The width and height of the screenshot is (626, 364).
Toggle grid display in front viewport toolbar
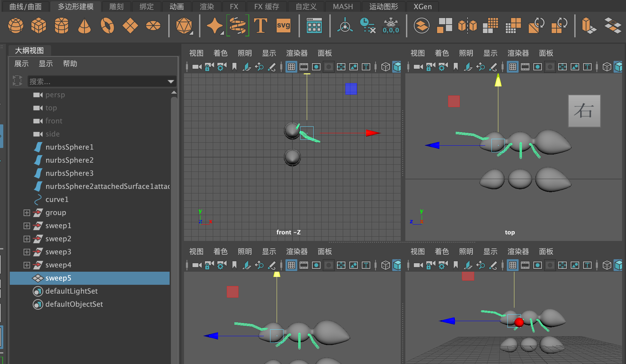(x=291, y=67)
